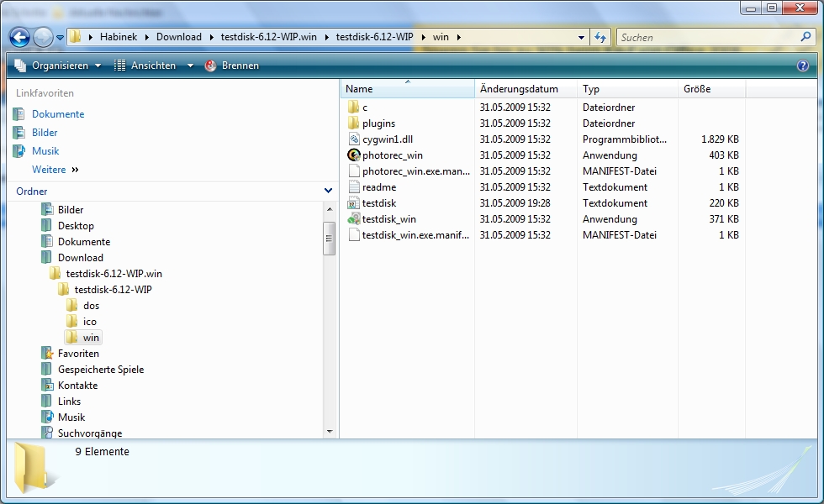This screenshot has width=824, height=504.
Task: Select win folder in the tree
Action: [91, 338]
